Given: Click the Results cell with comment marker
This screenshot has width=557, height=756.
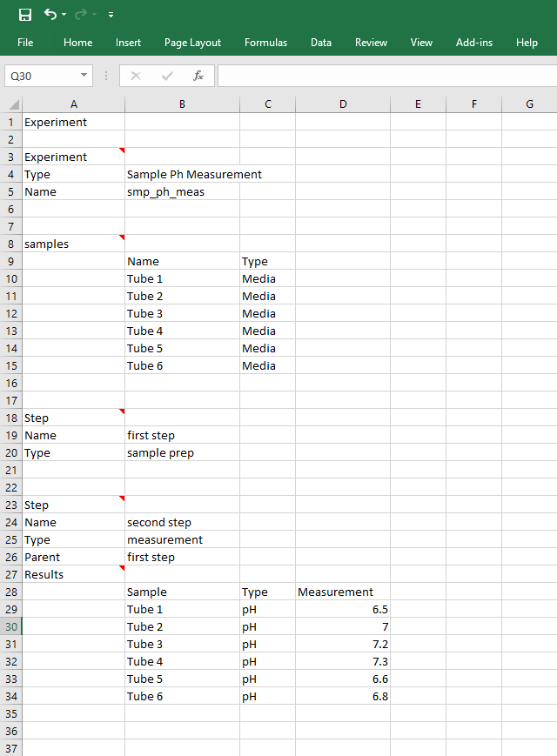Looking at the screenshot, I should point(73,574).
